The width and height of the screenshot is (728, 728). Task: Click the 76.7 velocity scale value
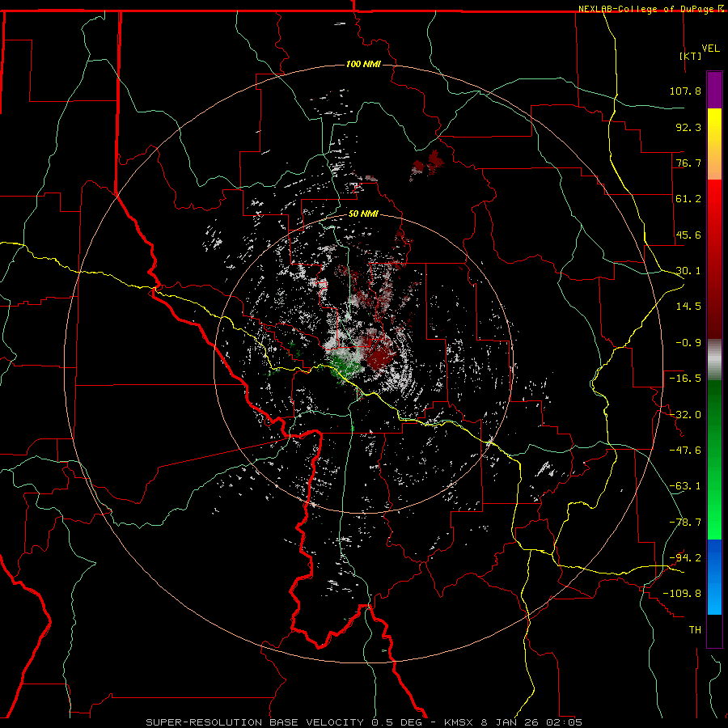point(688,163)
